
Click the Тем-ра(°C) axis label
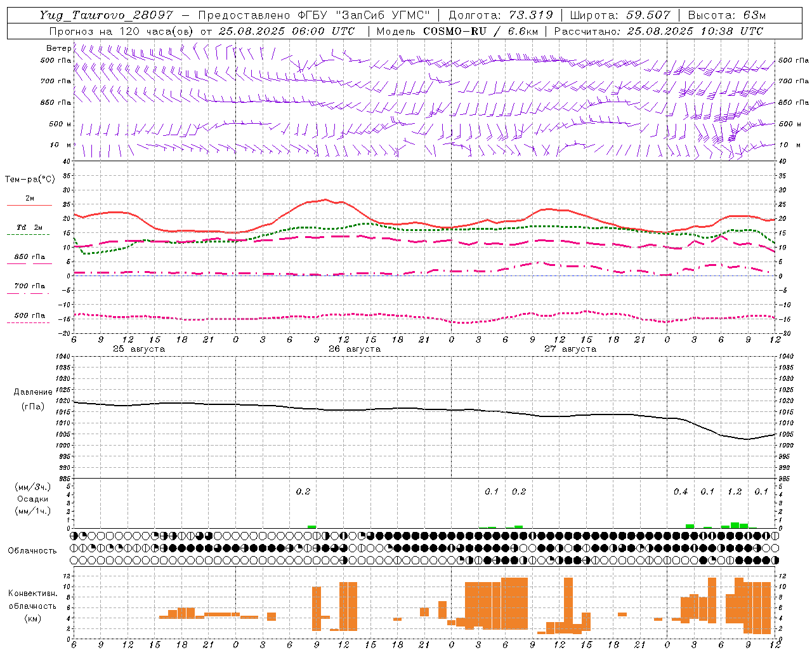tap(30, 180)
